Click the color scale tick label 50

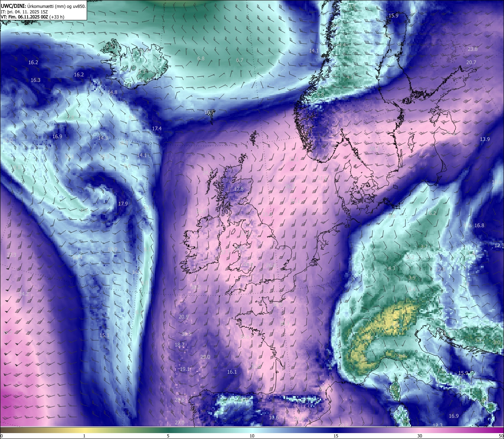(501, 436)
